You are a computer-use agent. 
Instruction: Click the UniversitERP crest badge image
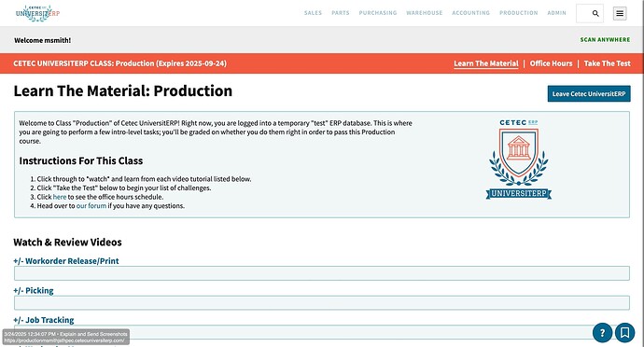[x=519, y=160]
